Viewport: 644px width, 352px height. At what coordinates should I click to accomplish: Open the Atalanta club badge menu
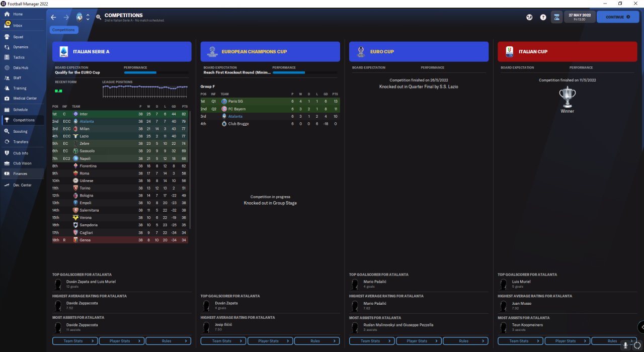click(x=79, y=17)
